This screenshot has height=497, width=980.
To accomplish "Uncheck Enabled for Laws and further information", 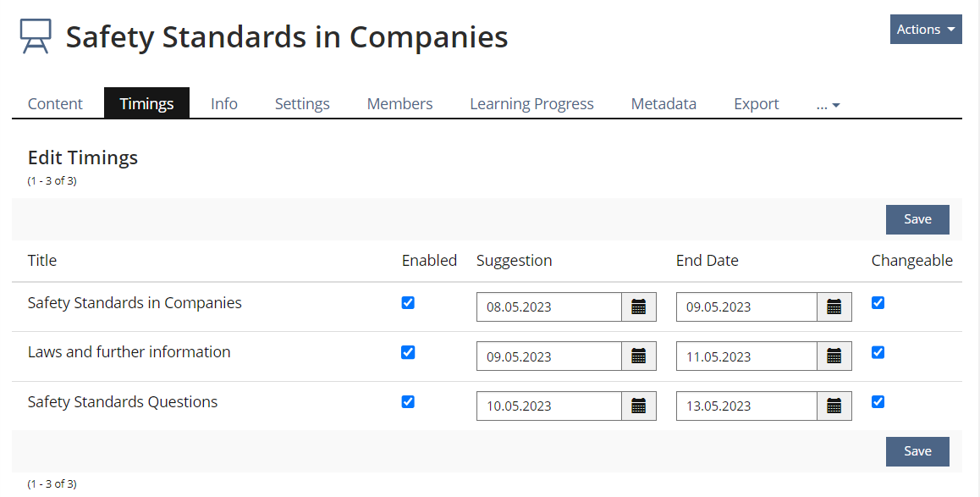I will coord(408,352).
